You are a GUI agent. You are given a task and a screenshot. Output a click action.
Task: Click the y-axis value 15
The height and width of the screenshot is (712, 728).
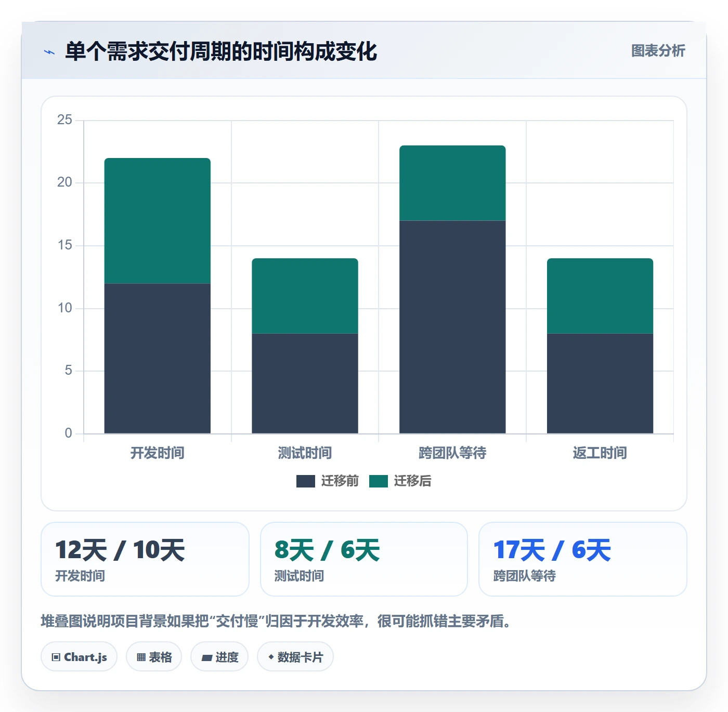(64, 245)
